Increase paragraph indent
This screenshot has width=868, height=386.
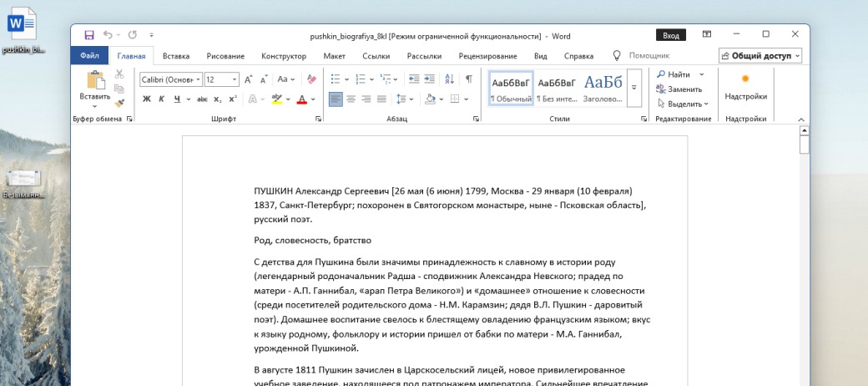coord(429,79)
